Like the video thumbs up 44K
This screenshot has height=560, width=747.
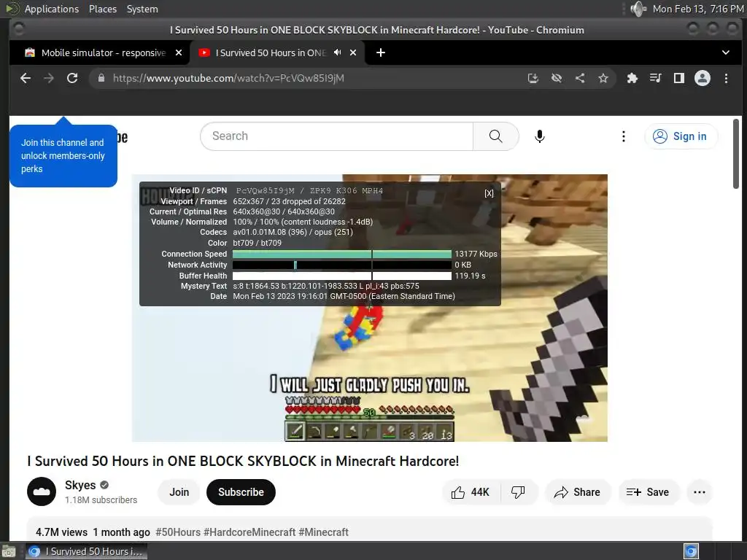(x=471, y=492)
